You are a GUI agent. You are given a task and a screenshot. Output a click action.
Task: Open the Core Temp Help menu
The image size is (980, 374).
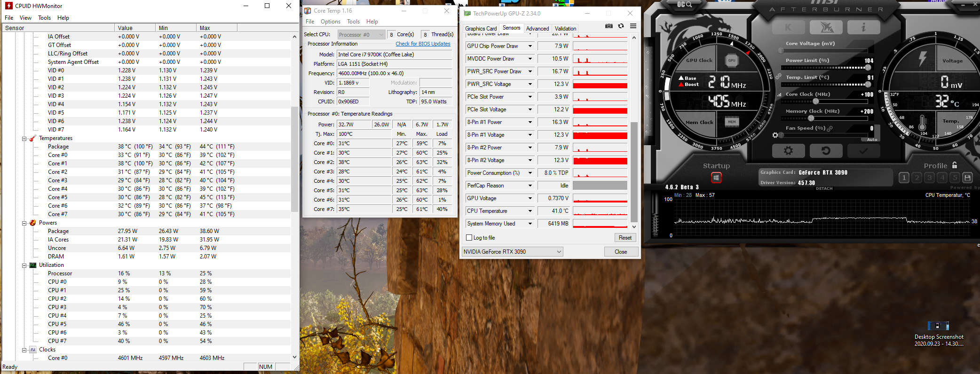[372, 22]
